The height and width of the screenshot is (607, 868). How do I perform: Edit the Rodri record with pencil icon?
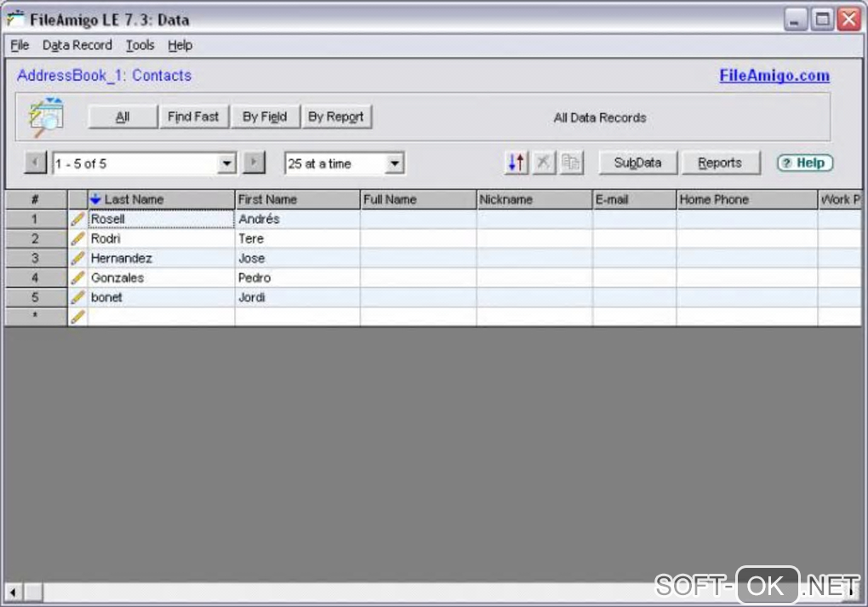coord(77,238)
